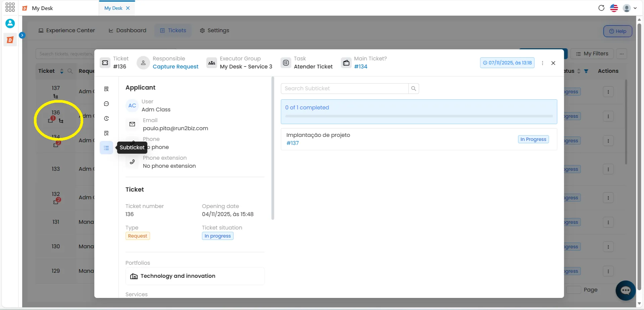
Task: Close the ticket #136 modal
Action: [553, 63]
